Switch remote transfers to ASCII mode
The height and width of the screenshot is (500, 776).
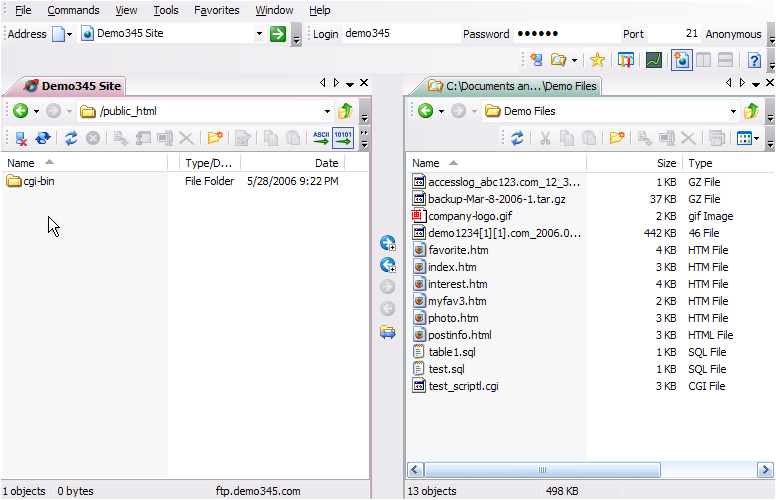321,138
